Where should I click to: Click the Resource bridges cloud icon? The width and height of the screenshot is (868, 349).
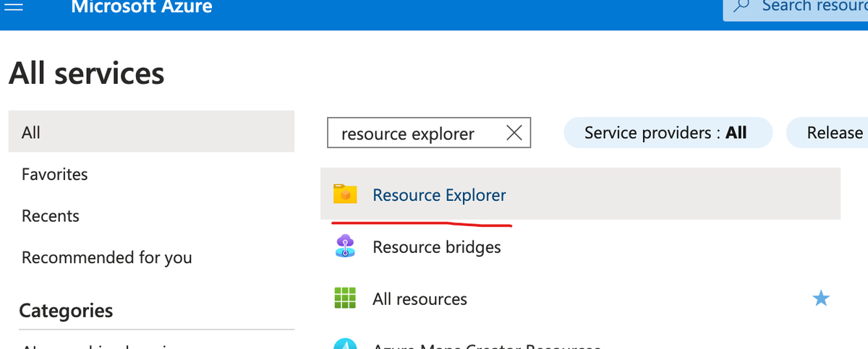pos(345,246)
